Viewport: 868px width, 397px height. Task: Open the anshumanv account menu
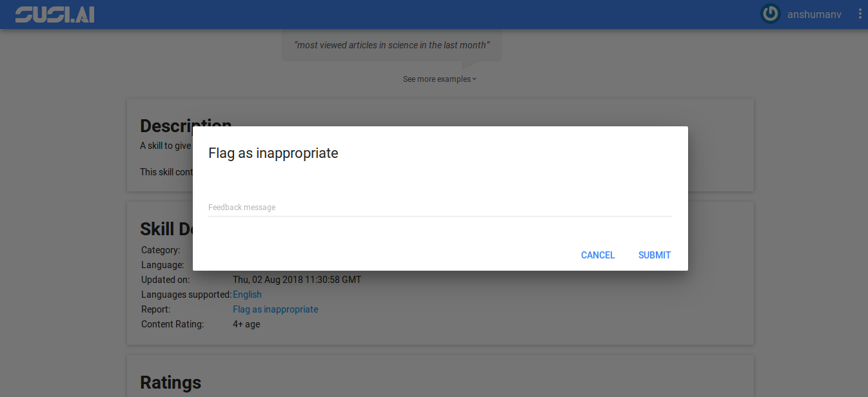pos(814,14)
